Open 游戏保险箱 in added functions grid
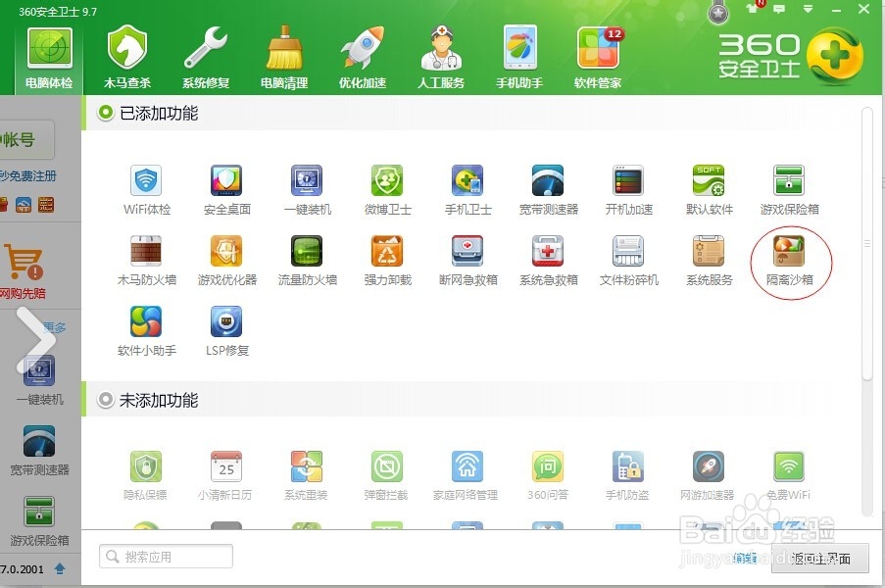Image resolution: width=885 pixels, height=588 pixels. point(789,189)
